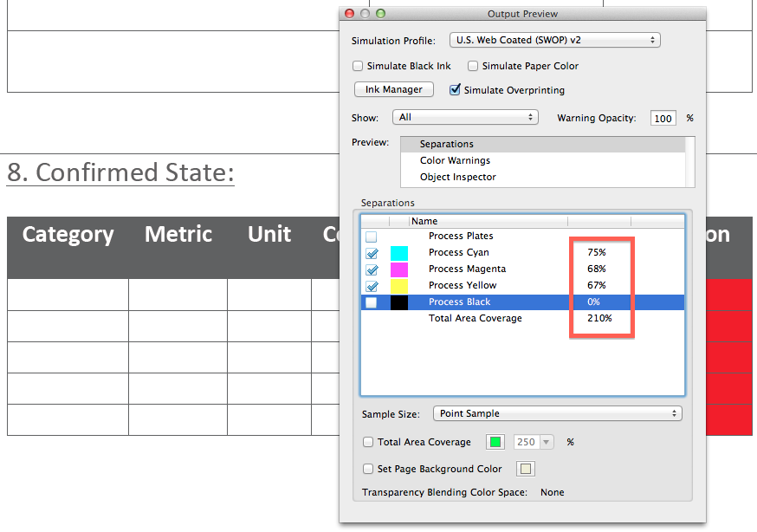Check the Process Plates box
This screenshot has width=757, height=532.
pyautogui.click(x=372, y=237)
